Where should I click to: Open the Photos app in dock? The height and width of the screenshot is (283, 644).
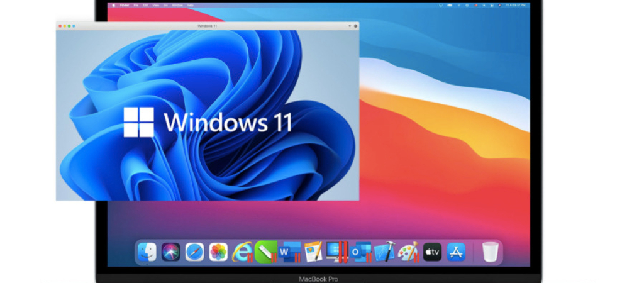(218, 252)
